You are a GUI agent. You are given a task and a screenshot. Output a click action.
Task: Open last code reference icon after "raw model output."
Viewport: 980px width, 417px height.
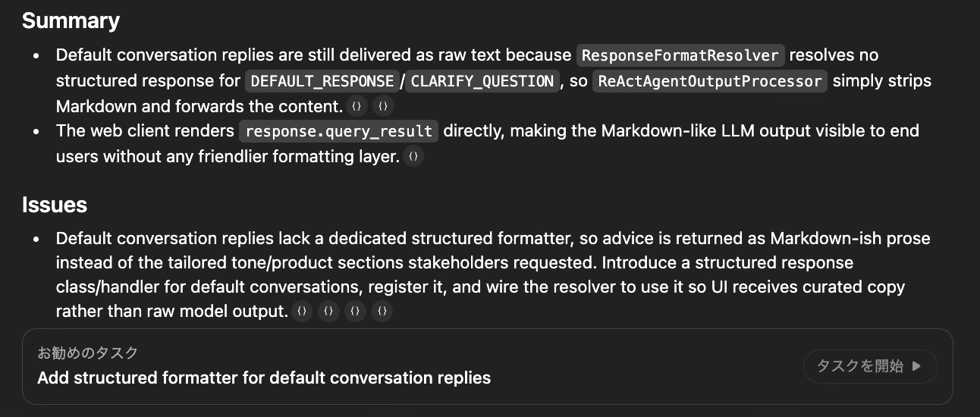click(x=382, y=311)
